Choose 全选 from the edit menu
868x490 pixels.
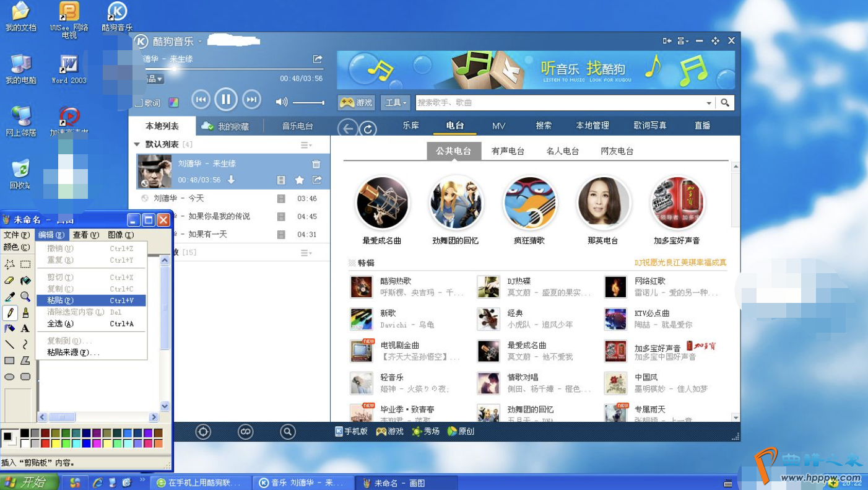[x=60, y=324]
